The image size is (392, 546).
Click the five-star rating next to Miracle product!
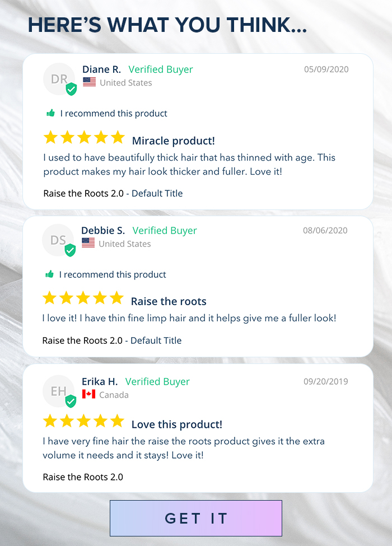(84, 137)
